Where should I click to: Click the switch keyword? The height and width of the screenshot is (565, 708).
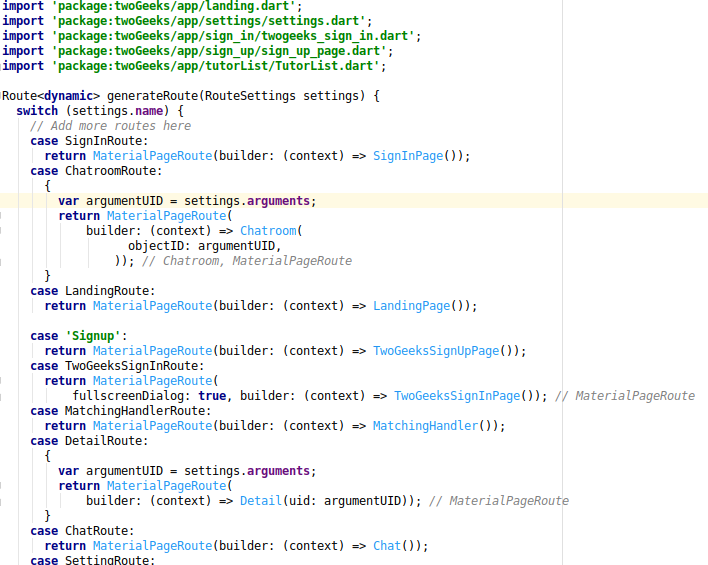pos(37,111)
